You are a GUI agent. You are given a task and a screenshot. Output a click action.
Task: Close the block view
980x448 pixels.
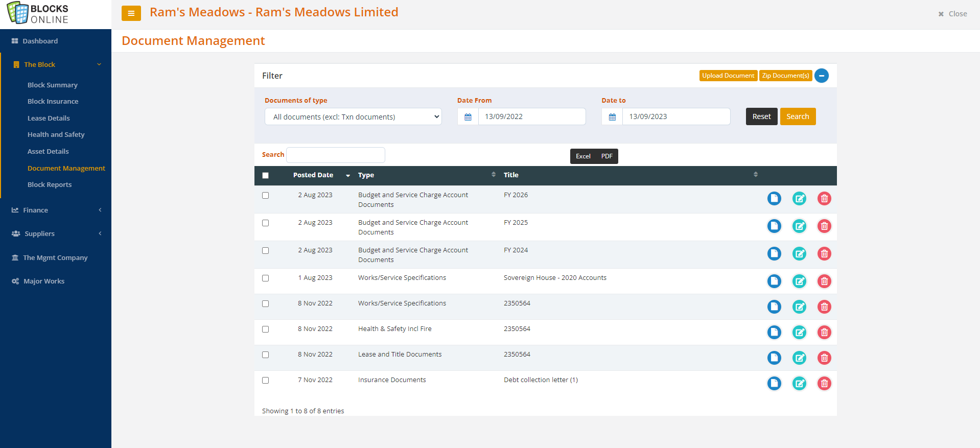point(952,14)
